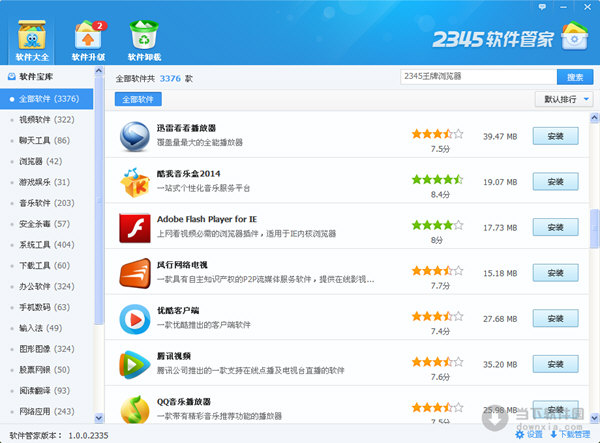Click the 风行网络电视 app icon
Screen dimensions: 600x443
134,274
